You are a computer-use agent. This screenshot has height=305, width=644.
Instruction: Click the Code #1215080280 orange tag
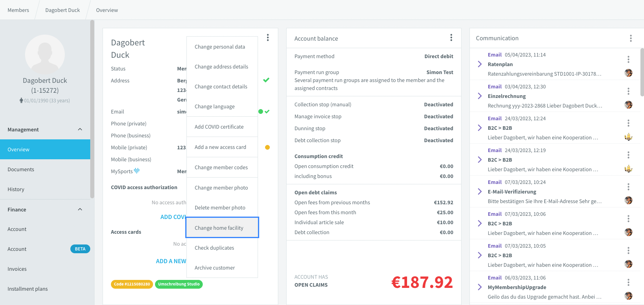132,284
